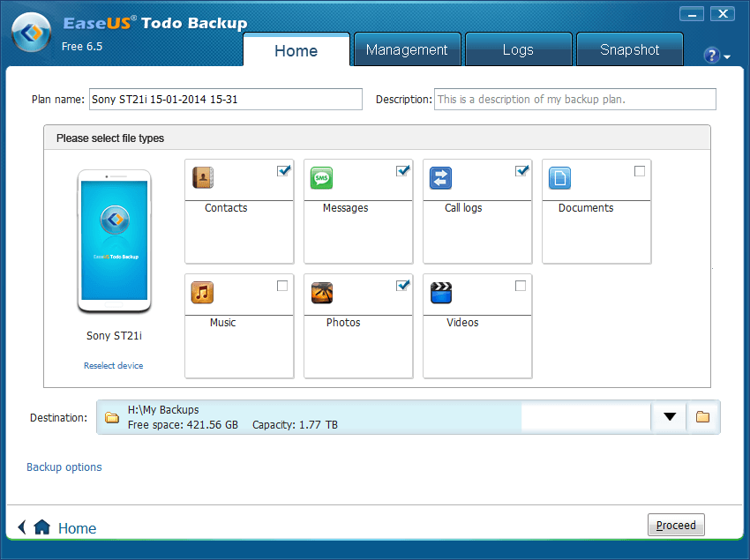Screen dimensions: 750x560
Task: Click the Contacts icon
Action: 202,177
